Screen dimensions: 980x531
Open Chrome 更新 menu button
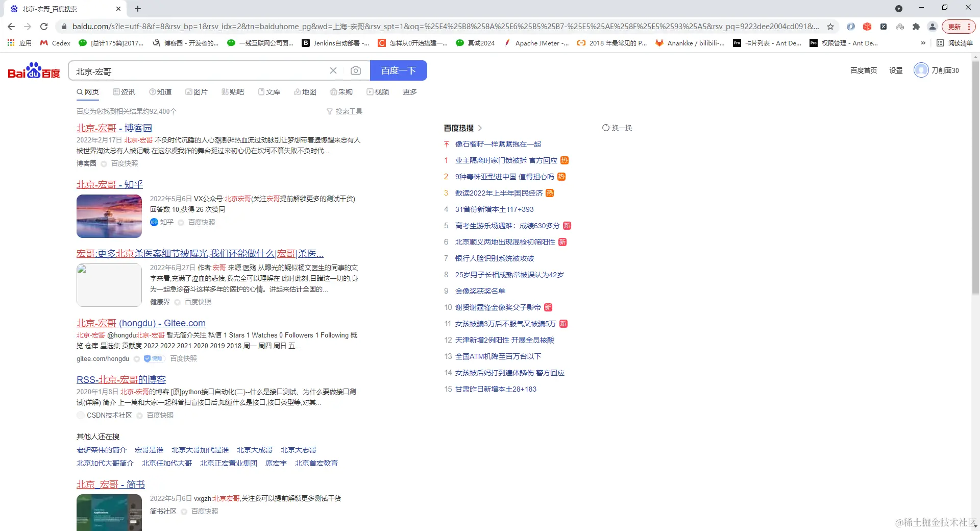coord(958,27)
